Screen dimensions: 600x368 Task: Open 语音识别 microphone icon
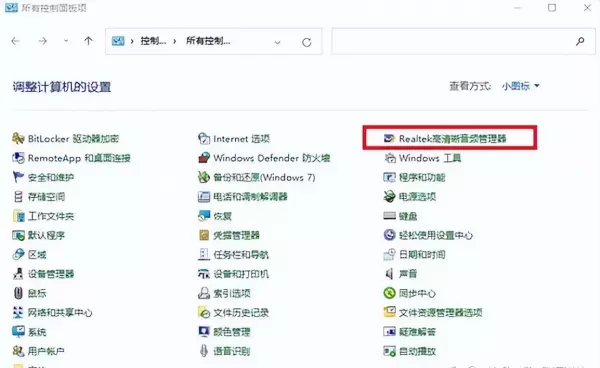point(204,351)
